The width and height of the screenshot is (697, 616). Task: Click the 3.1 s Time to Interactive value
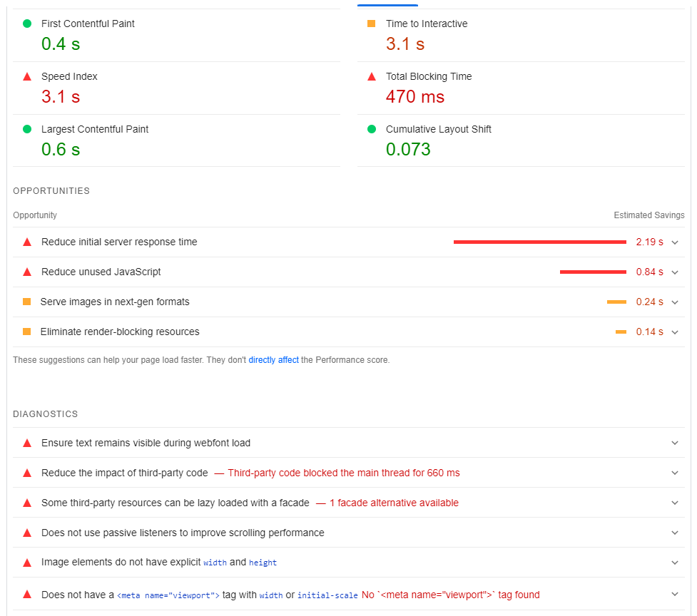(405, 44)
